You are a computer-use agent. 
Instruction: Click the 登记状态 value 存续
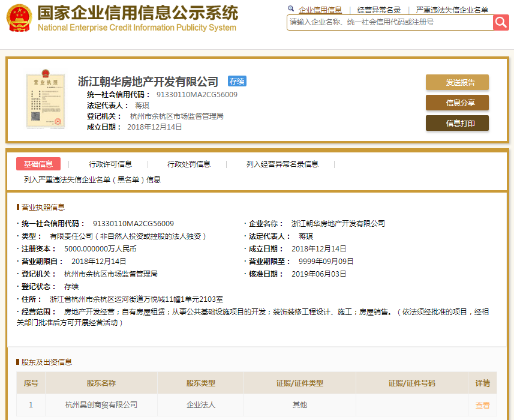click(71, 287)
